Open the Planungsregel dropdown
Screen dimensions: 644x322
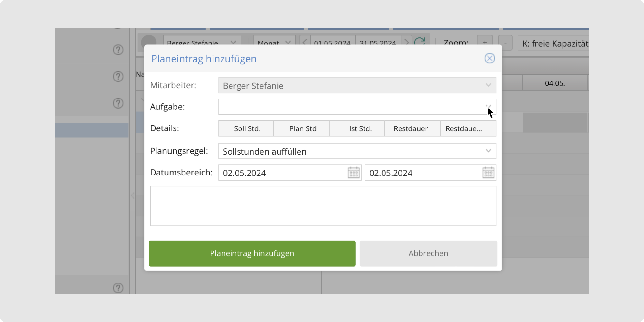[488, 151]
